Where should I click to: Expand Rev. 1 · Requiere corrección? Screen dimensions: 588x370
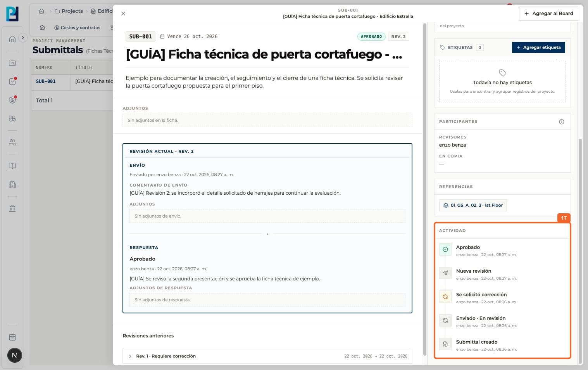[267, 356]
